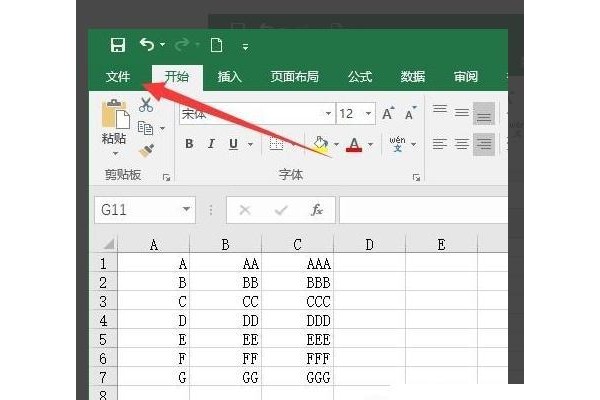Open underline style dropdown arrow
The height and width of the screenshot is (400, 600).
251,144
